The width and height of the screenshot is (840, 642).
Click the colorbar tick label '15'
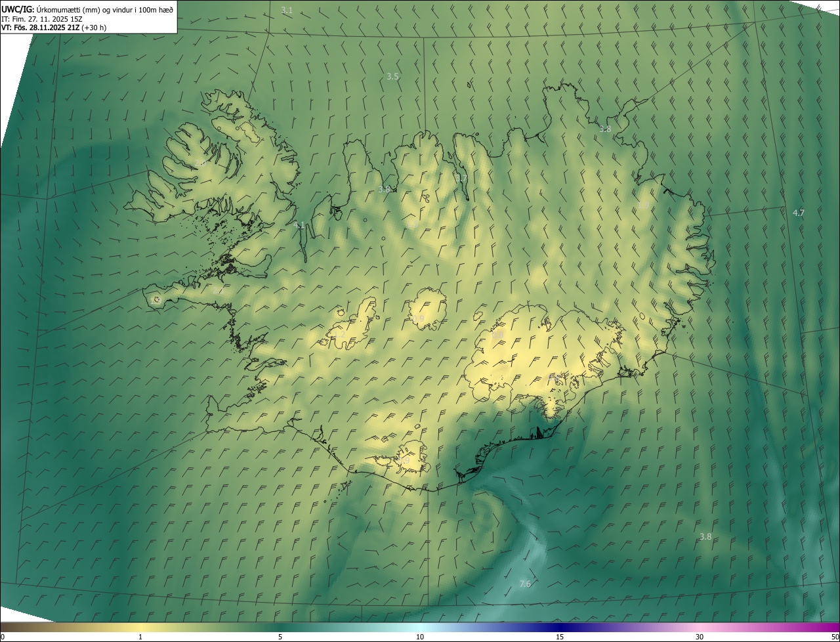pyautogui.click(x=560, y=637)
